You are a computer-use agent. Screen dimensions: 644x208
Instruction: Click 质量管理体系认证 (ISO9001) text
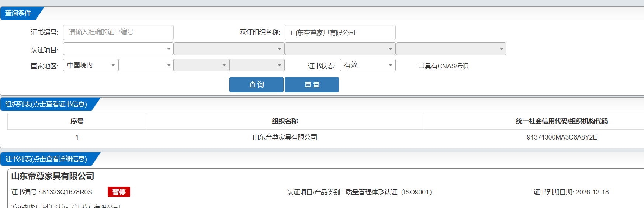click(x=389, y=192)
